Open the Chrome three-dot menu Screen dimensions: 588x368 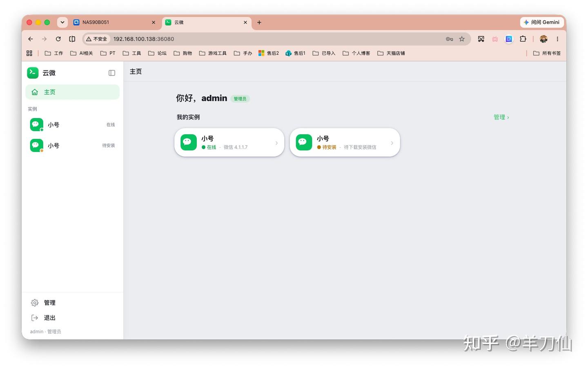tap(557, 39)
